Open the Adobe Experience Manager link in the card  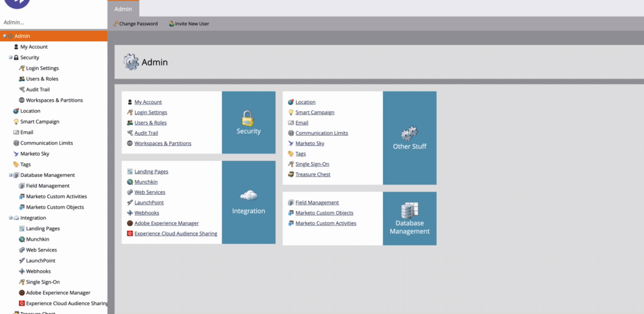click(x=167, y=223)
